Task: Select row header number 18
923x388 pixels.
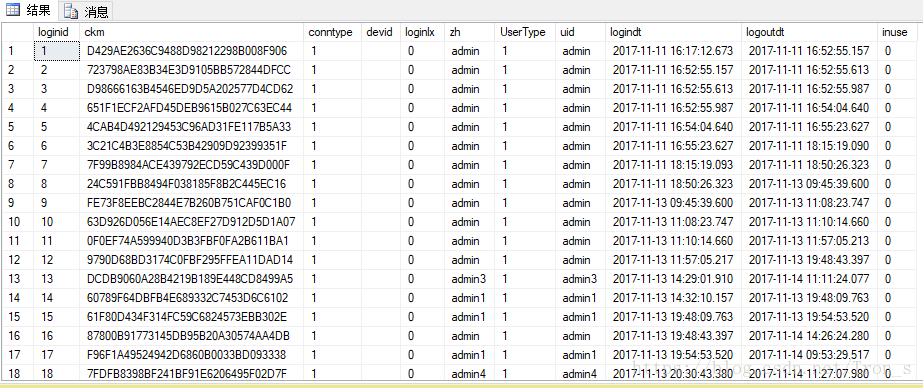Action: (x=18, y=373)
